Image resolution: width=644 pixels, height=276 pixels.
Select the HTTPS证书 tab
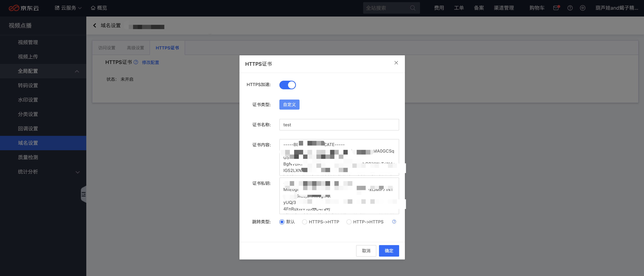167,48
